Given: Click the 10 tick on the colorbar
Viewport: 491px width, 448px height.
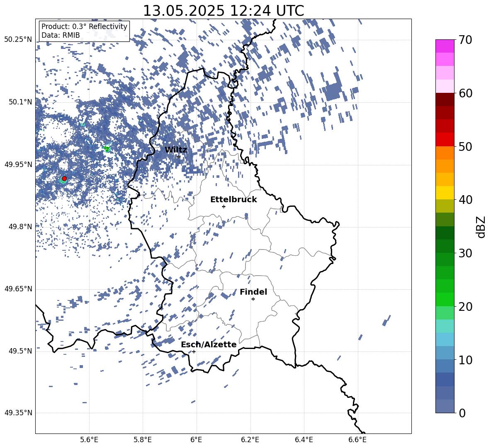Looking at the screenshot, I should coord(465,360).
